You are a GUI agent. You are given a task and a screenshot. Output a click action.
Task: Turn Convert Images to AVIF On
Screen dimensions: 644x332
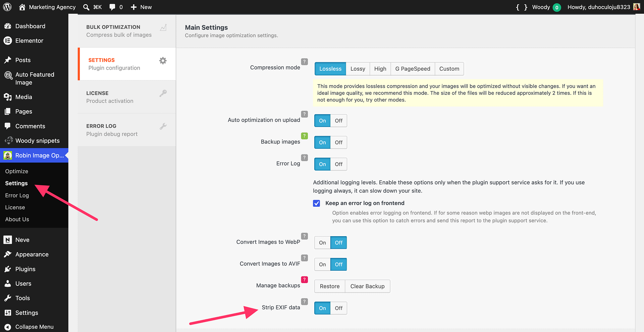pyautogui.click(x=322, y=264)
